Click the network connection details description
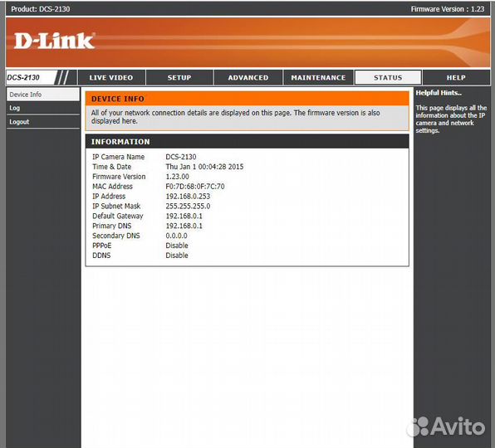The width and height of the screenshot is (495, 448). click(x=236, y=117)
